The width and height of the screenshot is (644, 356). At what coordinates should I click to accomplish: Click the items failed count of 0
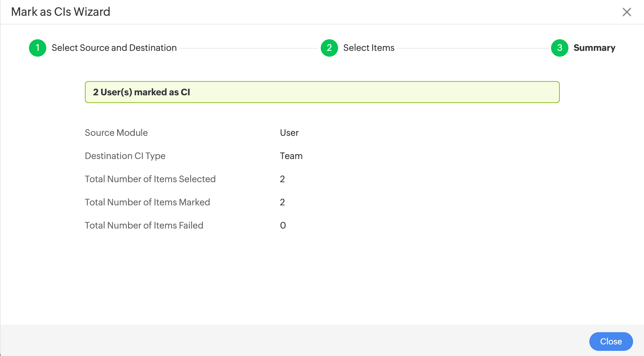(x=283, y=225)
